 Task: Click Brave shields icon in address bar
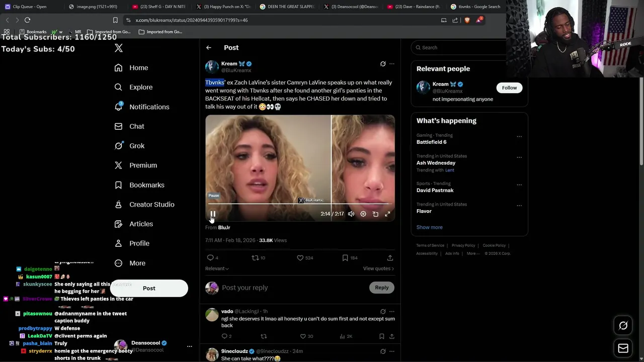click(467, 20)
